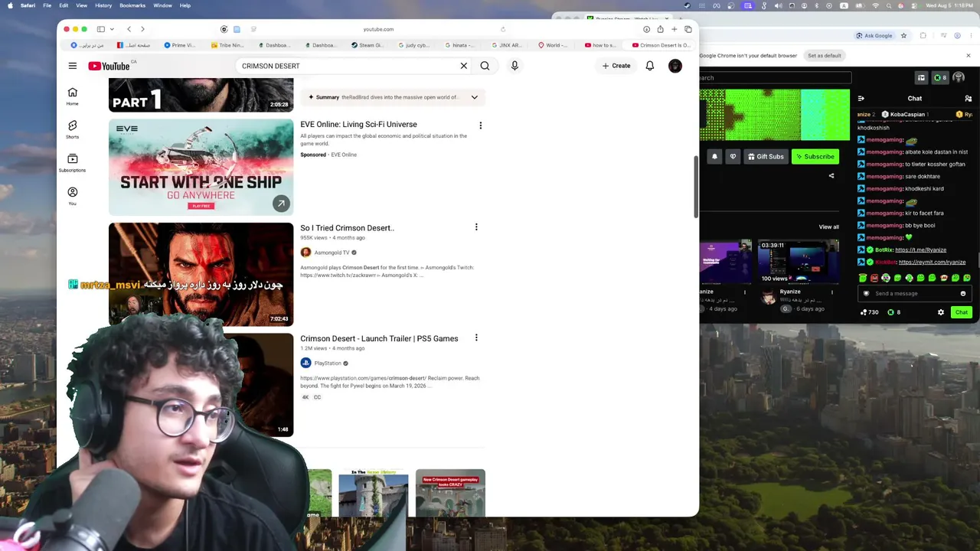Open the EVE Online ad thumbnail

click(x=201, y=167)
